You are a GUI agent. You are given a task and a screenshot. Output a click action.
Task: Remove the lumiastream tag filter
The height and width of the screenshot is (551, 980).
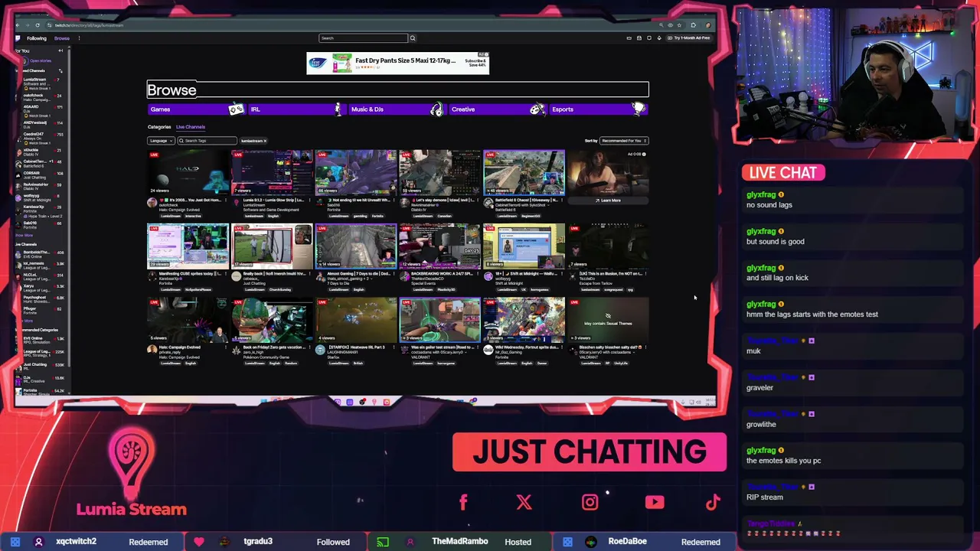pos(265,141)
